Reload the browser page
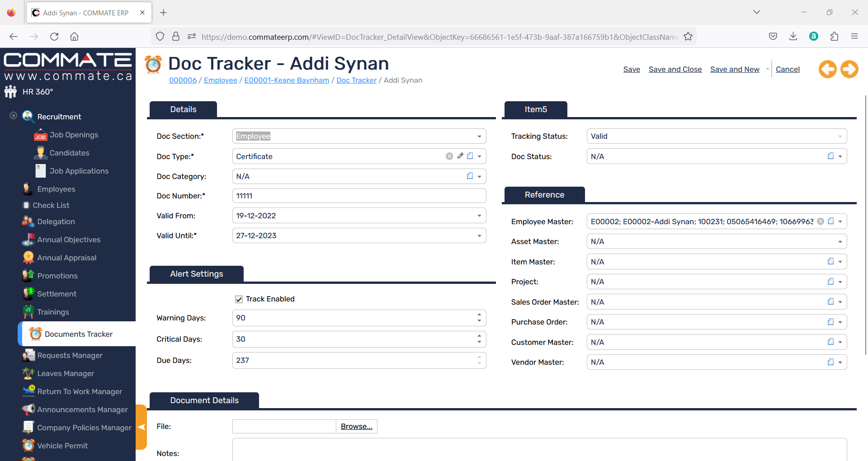Image resolution: width=868 pixels, height=461 pixels. click(x=54, y=37)
